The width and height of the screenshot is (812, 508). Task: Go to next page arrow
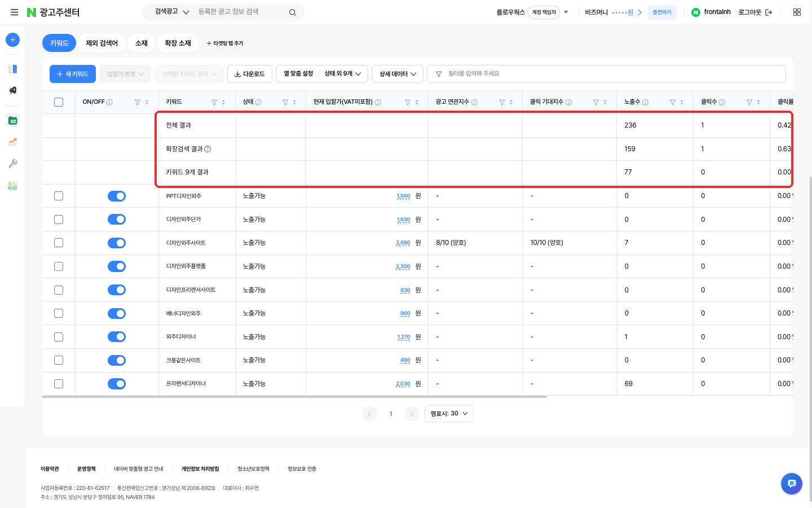click(x=412, y=414)
